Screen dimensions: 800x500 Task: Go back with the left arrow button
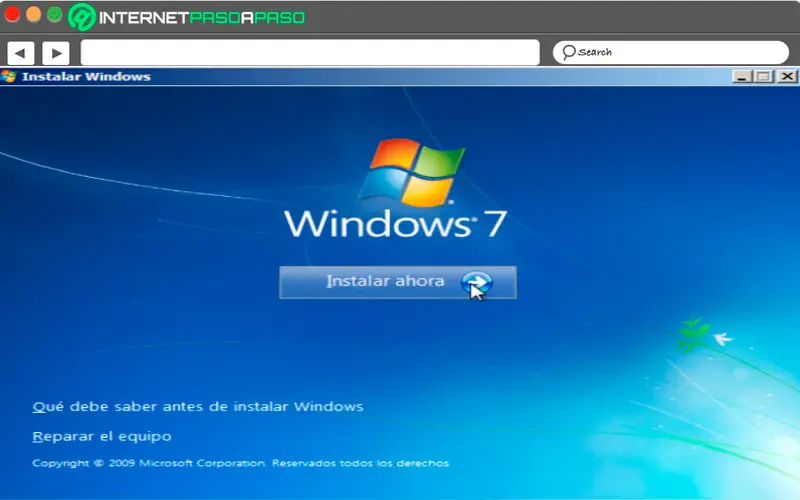click(20, 53)
